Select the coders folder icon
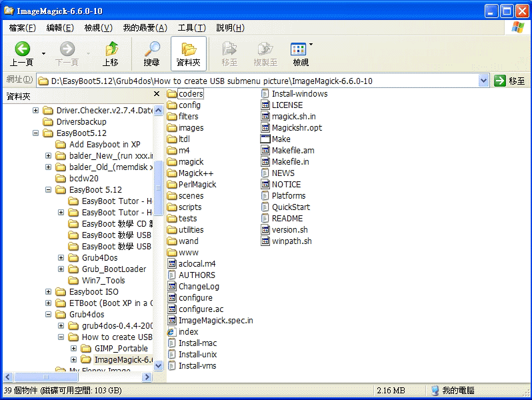The height and width of the screenshot is (400, 532). click(x=173, y=93)
